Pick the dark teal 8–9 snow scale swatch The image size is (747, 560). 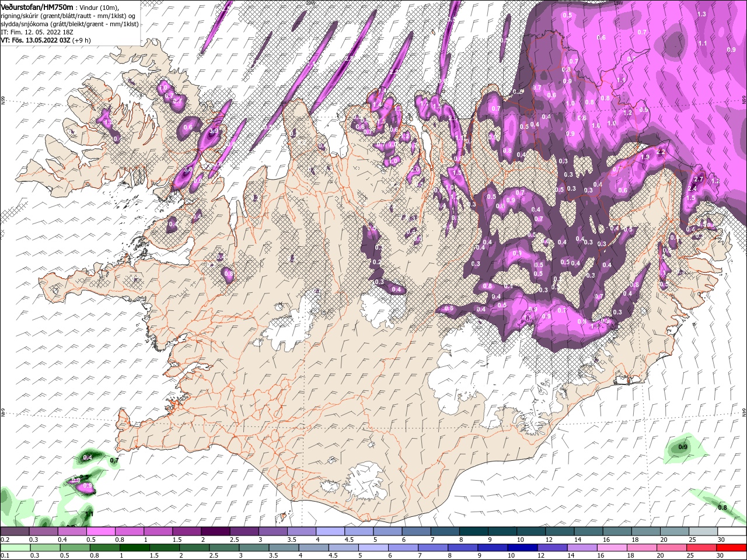tap(473, 531)
